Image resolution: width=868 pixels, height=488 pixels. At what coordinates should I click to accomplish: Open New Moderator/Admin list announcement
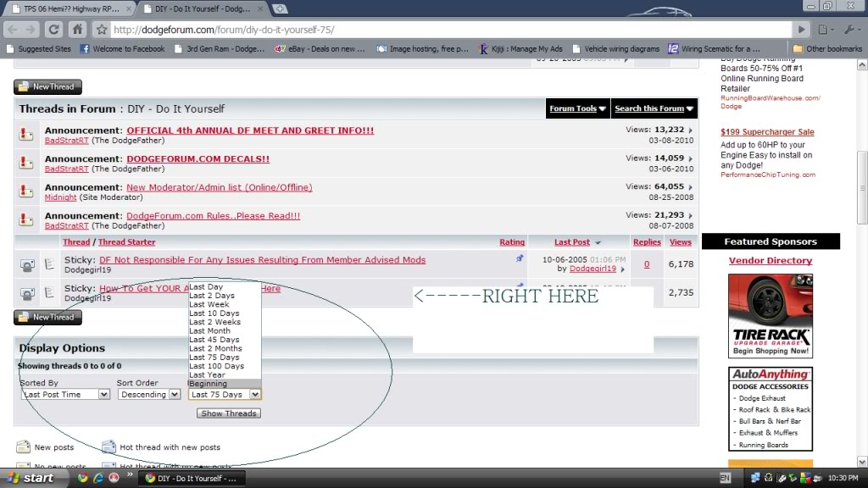(220, 187)
